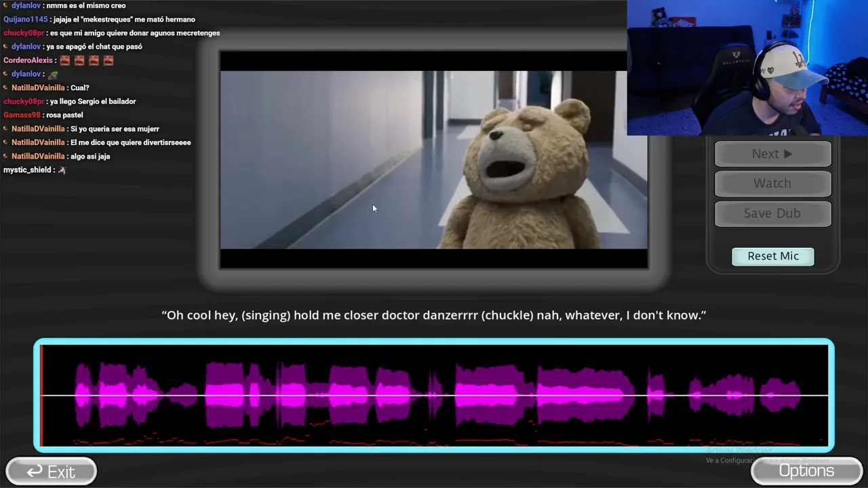Select chat text "rosa pastel"
The height and width of the screenshot is (488, 868).
click(64, 115)
